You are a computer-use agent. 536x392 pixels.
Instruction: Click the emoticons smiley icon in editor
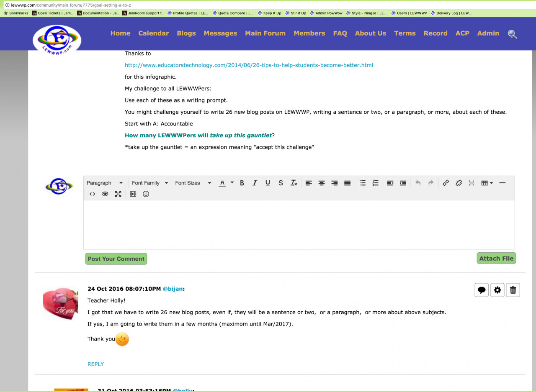pyautogui.click(x=146, y=194)
